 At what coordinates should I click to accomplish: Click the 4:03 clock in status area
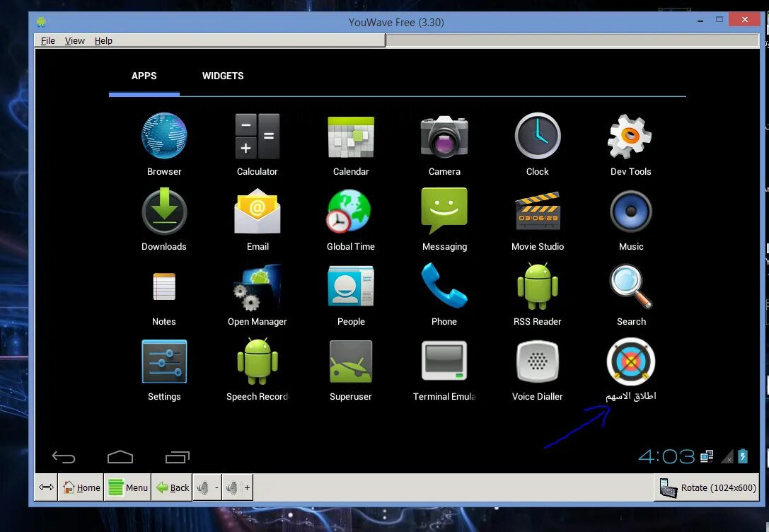click(x=666, y=456)
